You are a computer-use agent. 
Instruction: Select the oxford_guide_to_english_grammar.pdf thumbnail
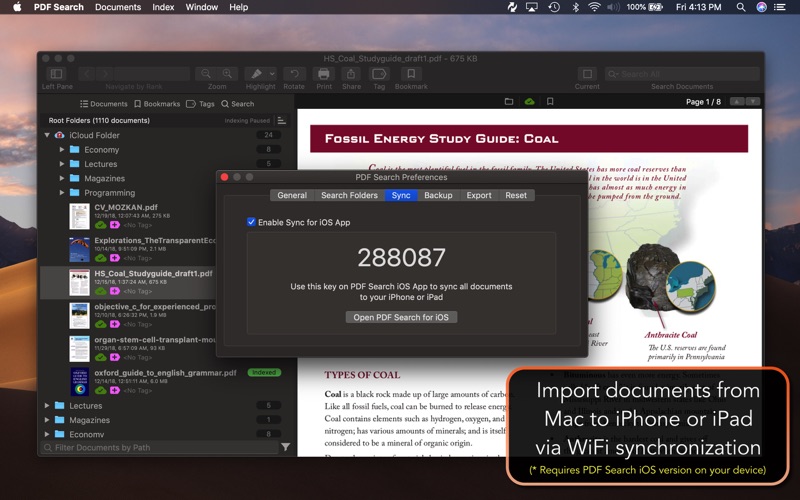coord(79,382)
